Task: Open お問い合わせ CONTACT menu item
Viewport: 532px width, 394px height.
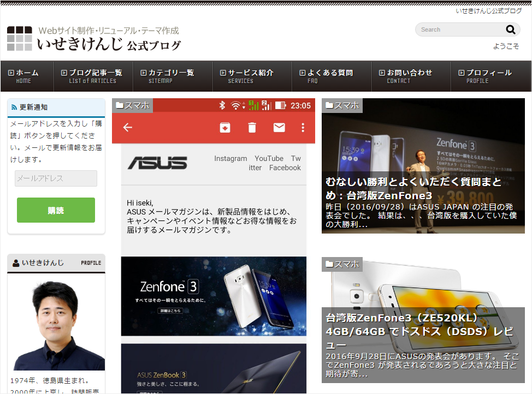Action: click(x=411, y=76)
